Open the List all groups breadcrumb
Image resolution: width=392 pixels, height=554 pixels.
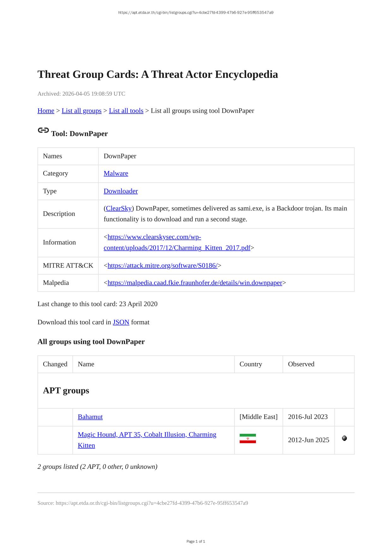click(x=81, y=111)
